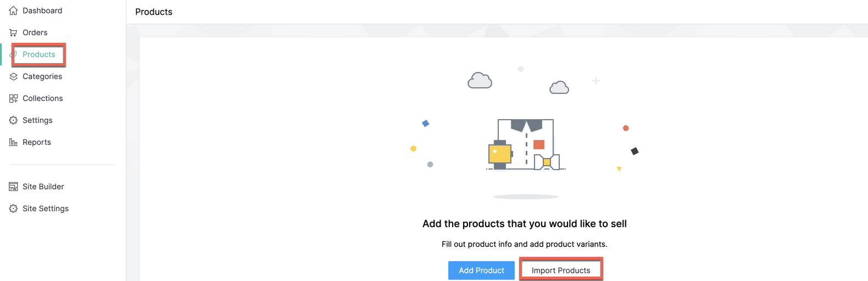Open the Dashboard menu item

click(x=42, y=10)
